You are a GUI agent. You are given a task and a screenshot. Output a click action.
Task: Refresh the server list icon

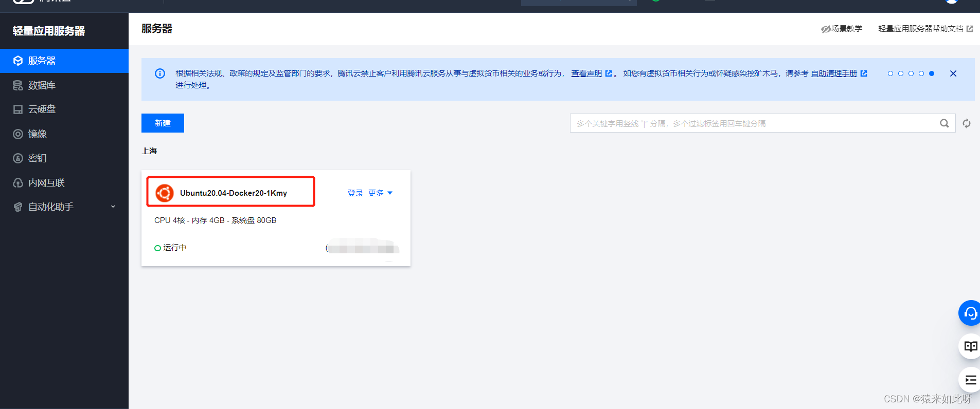tap(967, 123)
